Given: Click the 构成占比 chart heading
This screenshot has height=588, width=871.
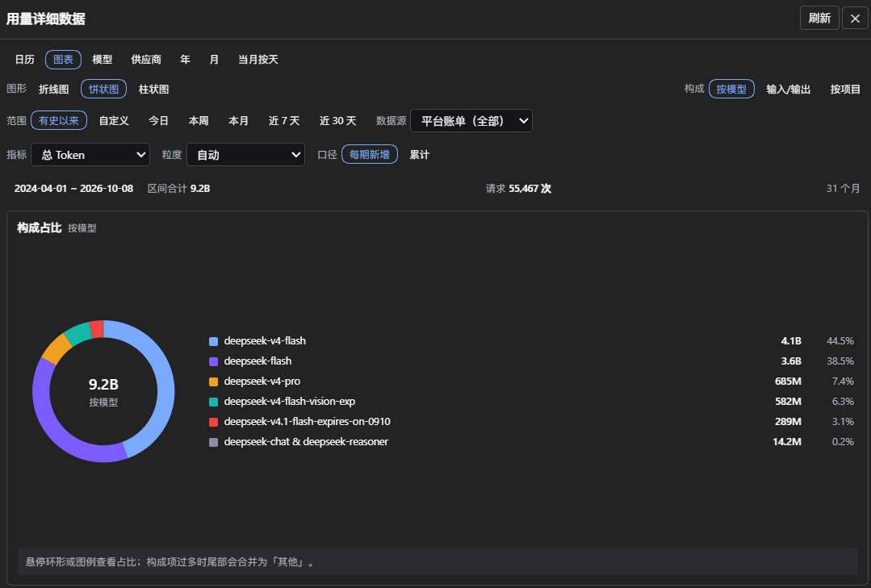Looking at the screenshot, I should (x=39, y=227).
